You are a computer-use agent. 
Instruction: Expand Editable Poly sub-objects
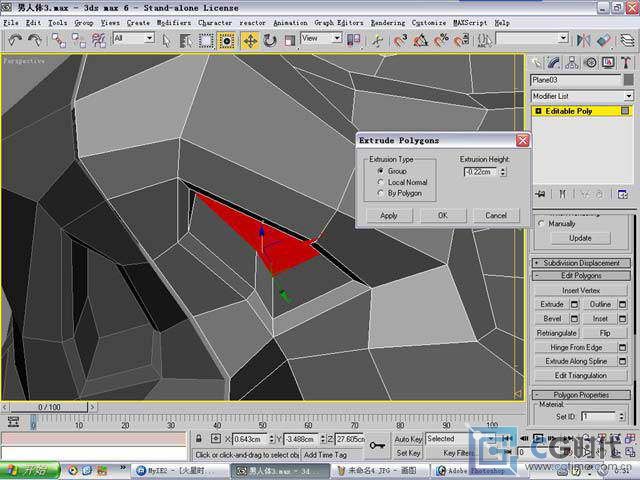point(538,111)
